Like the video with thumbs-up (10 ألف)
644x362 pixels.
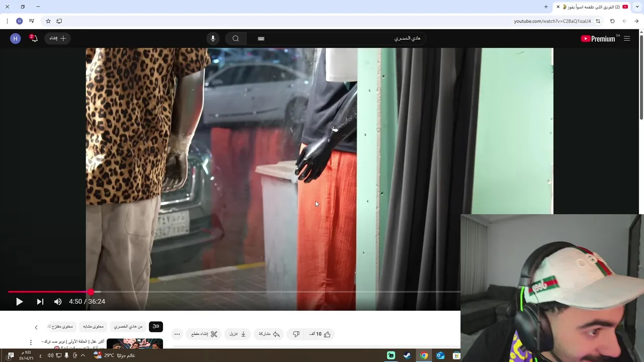click(x=320, y=334)
